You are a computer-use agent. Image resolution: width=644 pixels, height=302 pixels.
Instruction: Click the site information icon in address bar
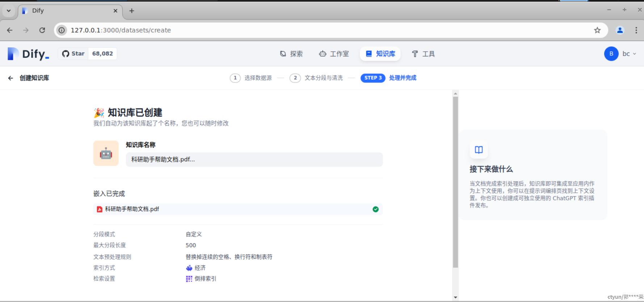62,30
